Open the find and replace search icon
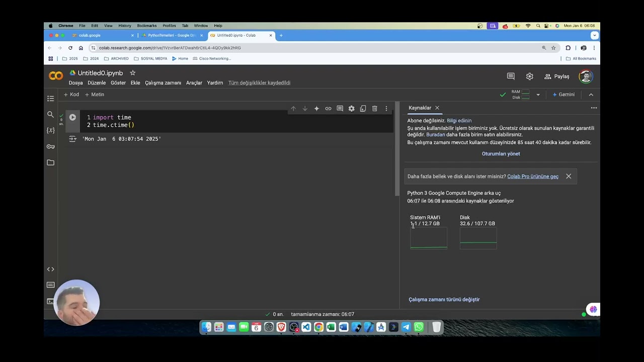The width and height of the screenshot is (644, 362). tap(50, 115)
